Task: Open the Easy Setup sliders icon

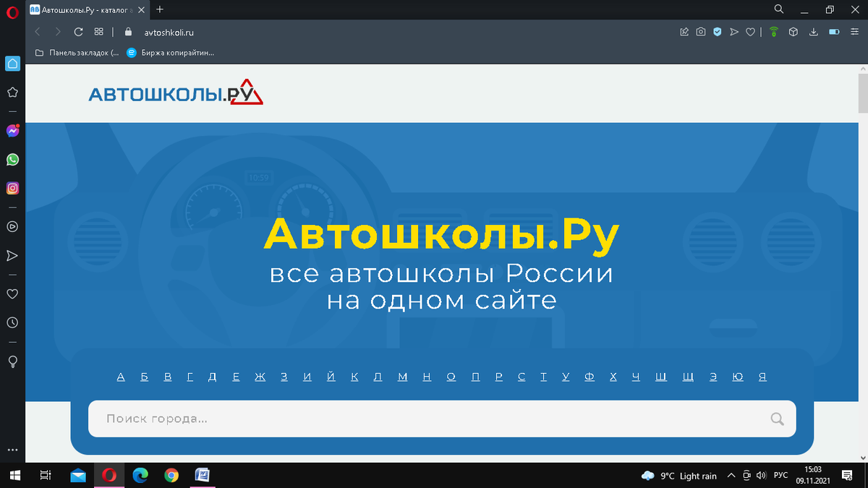Action: pos(854,32)
